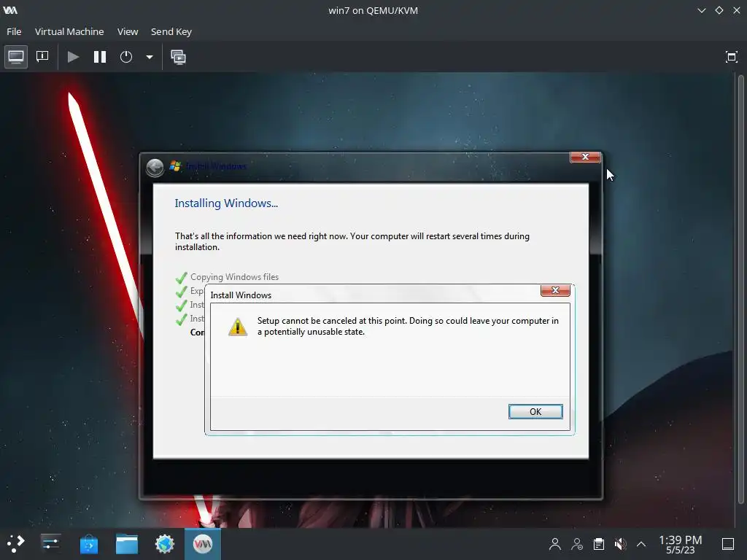Image resolution: width=747 pixels, height=560 pixels.
Task: Launch the web browser from taskbar
Action: point(165,544)
